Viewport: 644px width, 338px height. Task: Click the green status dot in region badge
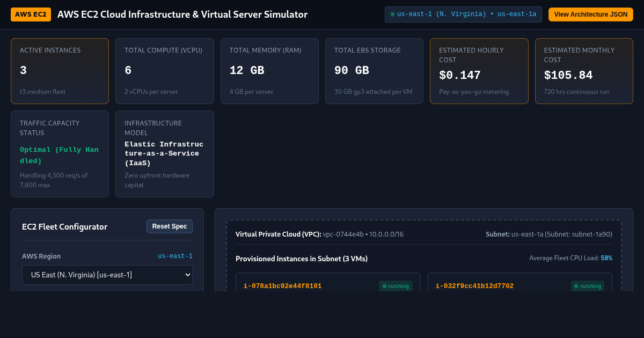pos(393,14)
